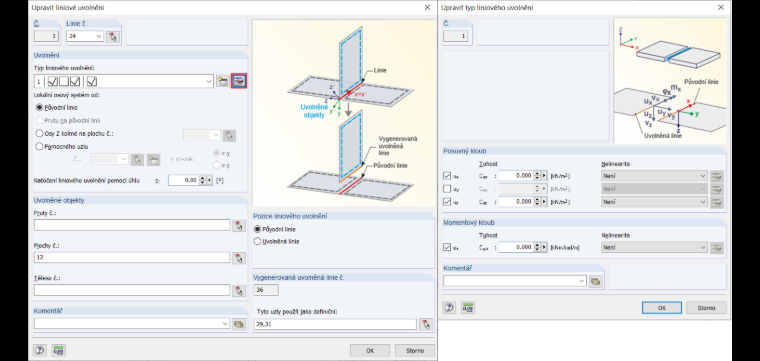Pick surfaces icon next to Plochy č. field

point(238,258)
